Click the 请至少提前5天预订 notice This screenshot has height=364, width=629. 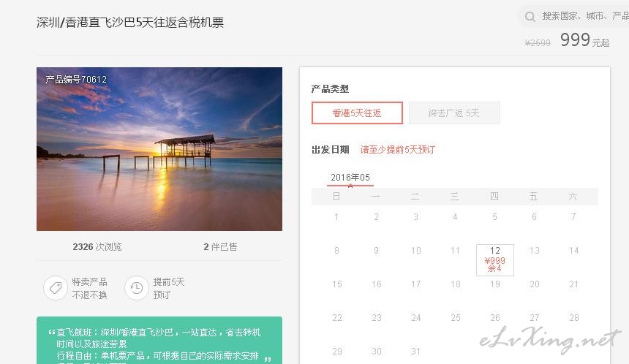coord(398,150)
